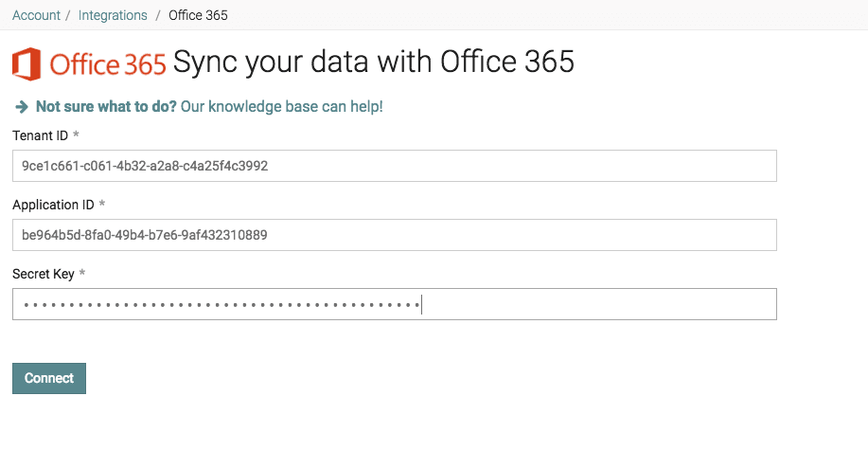Click the orange Office 365 logo text
The image size is (868, 450).
(108, 64)
